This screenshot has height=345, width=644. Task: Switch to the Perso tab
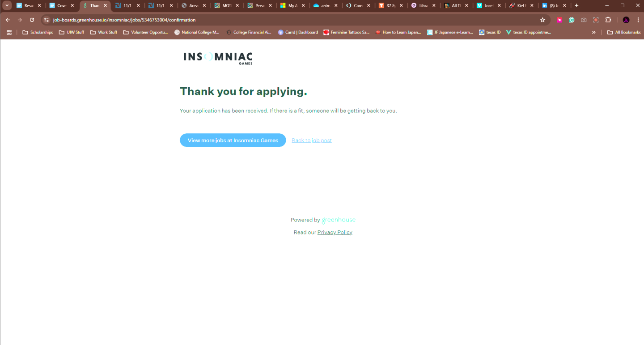(x=256, y=5)
